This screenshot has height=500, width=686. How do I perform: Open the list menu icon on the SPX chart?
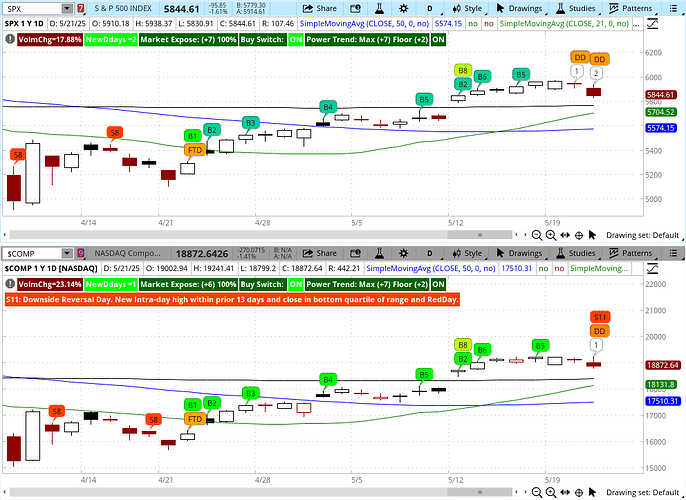pyautogui.click(x=673, y=8)
